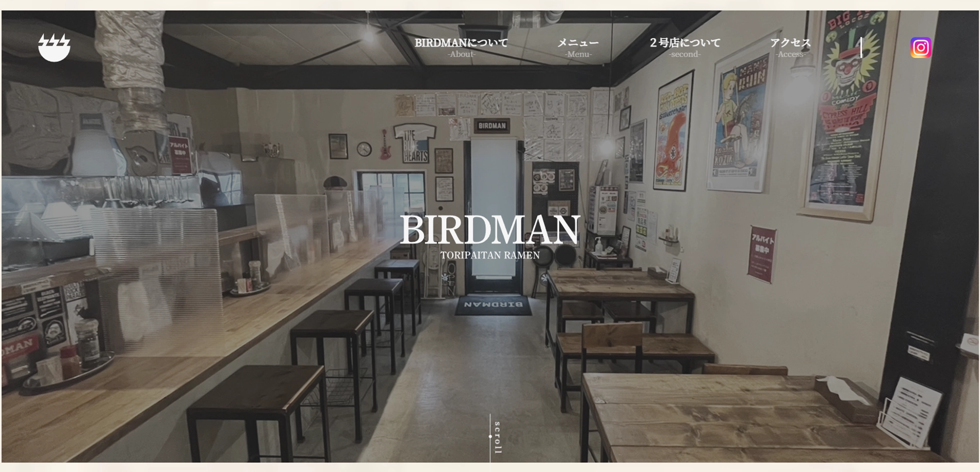The width and height of the screenshot is (980, 472).
Task: Open the Instagram icon link
Action: pyautogui.click(x=921, y=47)
